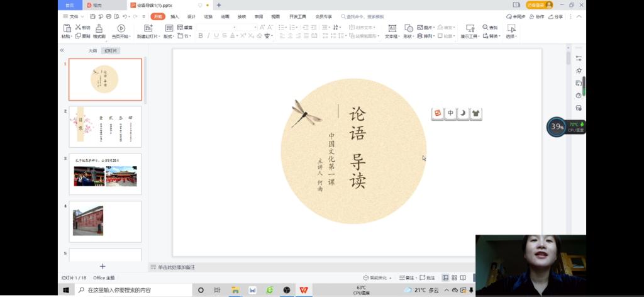Switch to the Insert (插入) ribbon tab
The width and height of the screenshot is (644, 297).
click(175, 16)
